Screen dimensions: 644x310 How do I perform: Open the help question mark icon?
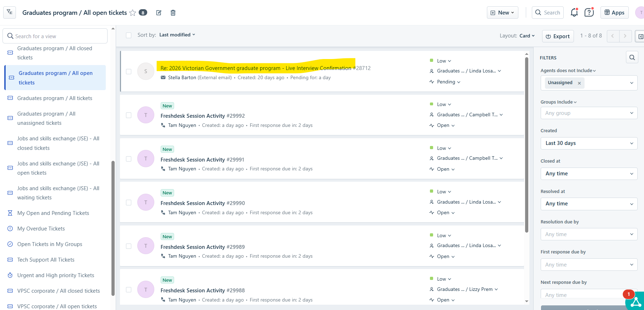[589, 13]
